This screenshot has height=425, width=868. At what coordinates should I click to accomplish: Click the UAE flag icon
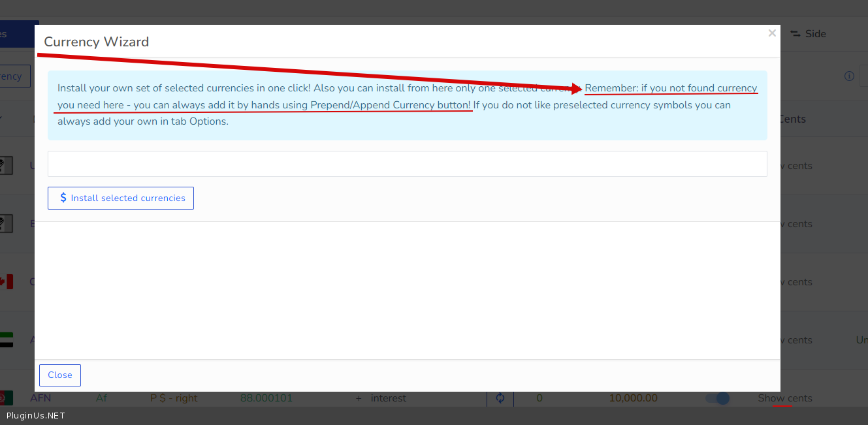6,340
